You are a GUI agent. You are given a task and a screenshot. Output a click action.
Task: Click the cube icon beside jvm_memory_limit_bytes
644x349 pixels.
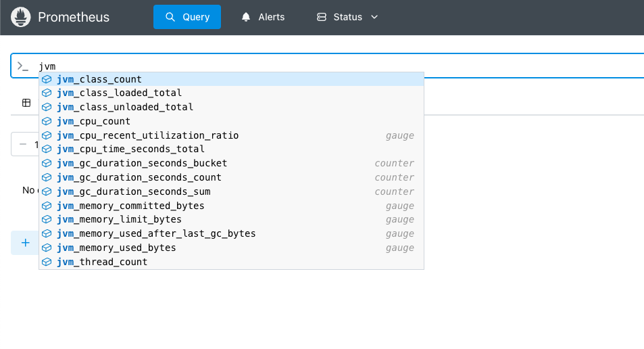[x=47, y=220]
